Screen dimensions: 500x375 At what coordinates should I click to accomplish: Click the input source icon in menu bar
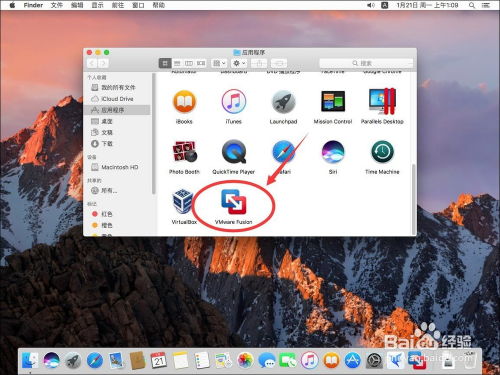(384, 5)
